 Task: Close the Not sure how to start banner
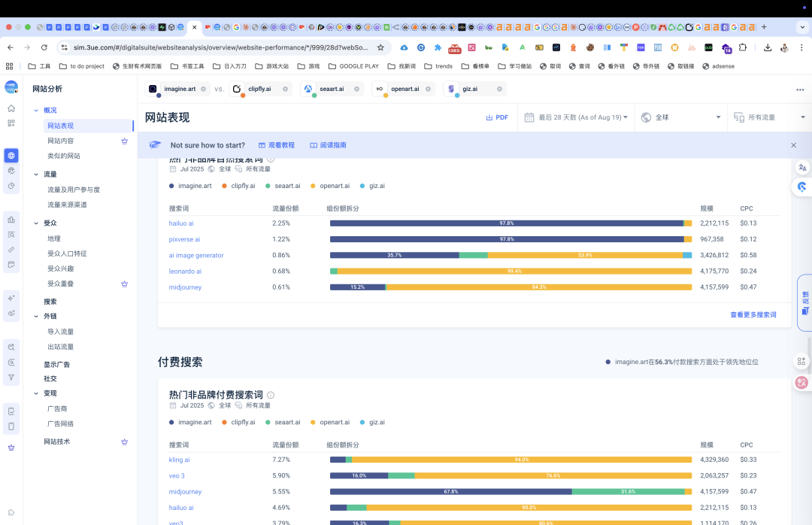point(793,145)
